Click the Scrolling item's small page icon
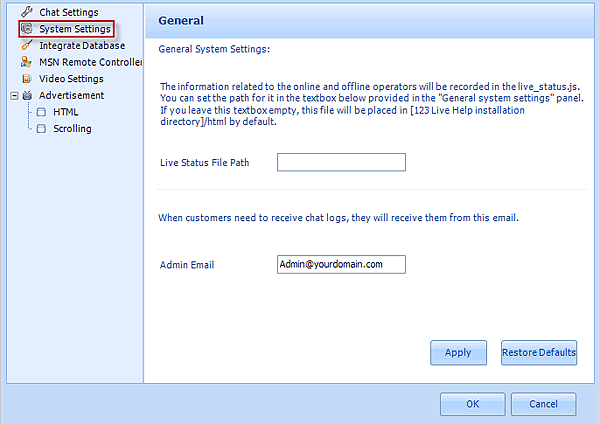The width and height of the screenshot is (600, 424). pyautogui.click(x=41, y=129)
